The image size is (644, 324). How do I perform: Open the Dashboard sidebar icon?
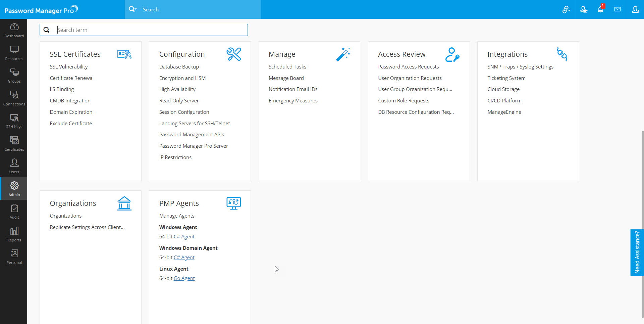pyautogui.click(x=14, y=30)
